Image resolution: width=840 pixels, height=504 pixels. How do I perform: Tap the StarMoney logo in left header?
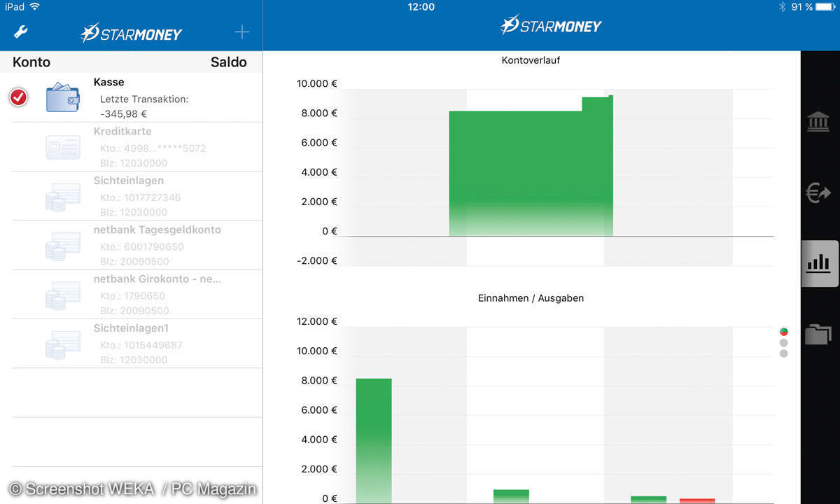(131, 33)
